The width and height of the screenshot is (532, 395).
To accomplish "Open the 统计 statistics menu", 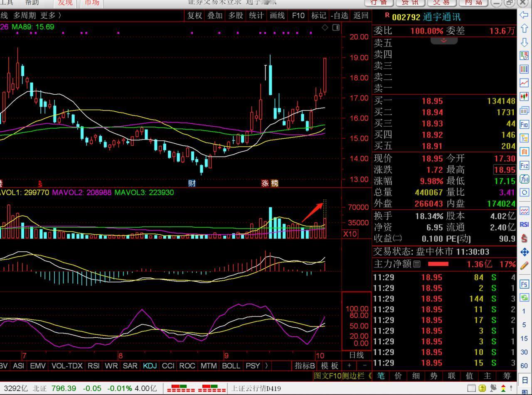I will tap(256, 16).
